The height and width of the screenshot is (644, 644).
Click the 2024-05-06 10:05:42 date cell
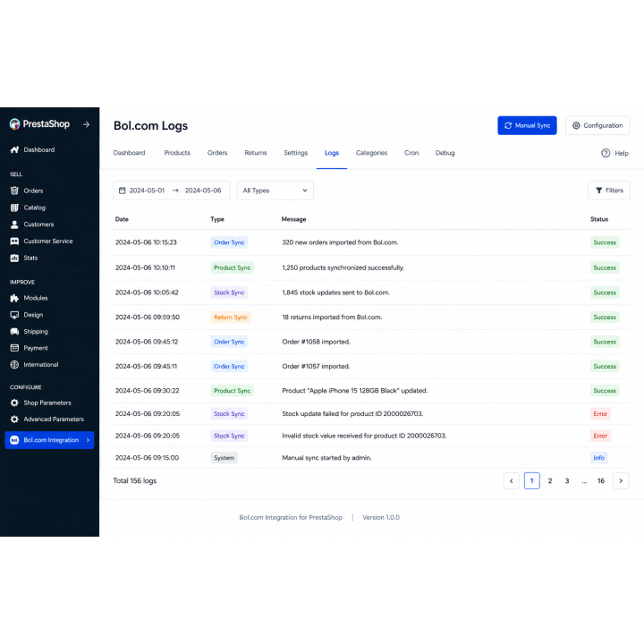[147, 292]
